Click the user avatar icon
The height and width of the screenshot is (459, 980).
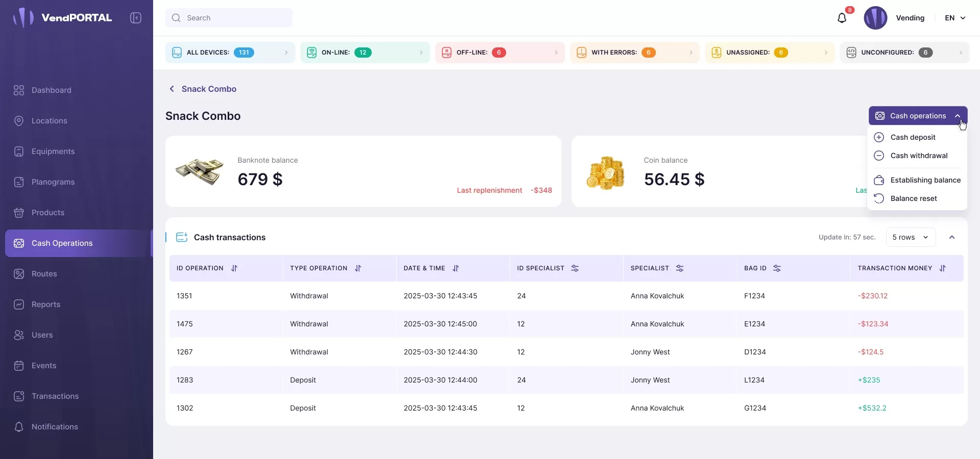pyautogui.click(x=875, y=18)
